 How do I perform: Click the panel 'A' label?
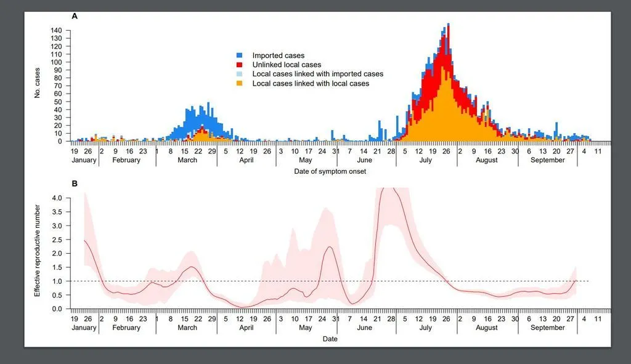tap(75, 16)
